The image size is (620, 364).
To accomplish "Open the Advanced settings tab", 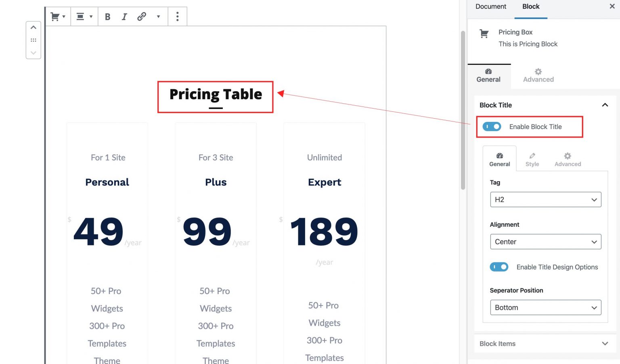I will point(538,76).
